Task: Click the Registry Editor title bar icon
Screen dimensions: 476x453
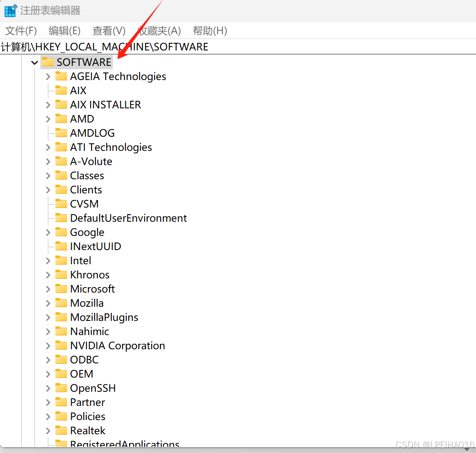Action: tap(11, 11)
